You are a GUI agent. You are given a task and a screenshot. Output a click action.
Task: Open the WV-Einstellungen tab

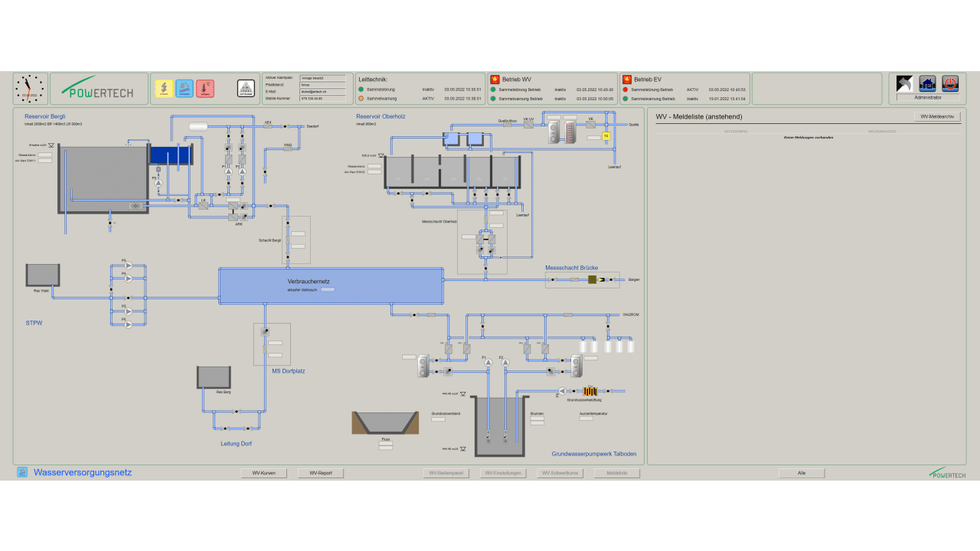(503, 473)
